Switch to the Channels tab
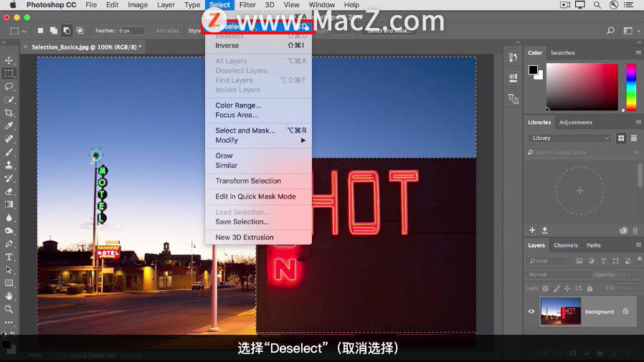Viewport: 644px width, 362px height. coord(565,245)
